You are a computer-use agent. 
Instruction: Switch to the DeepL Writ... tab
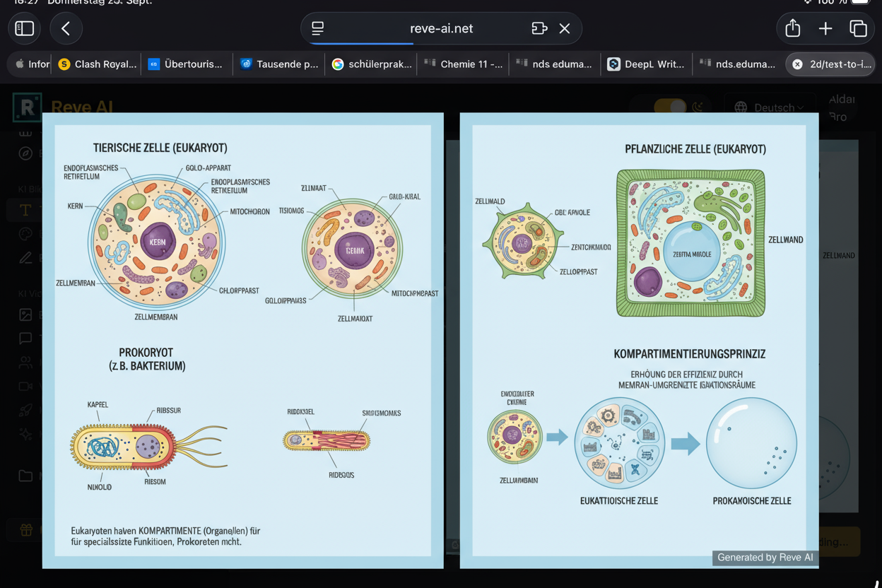tap(646, 64)
